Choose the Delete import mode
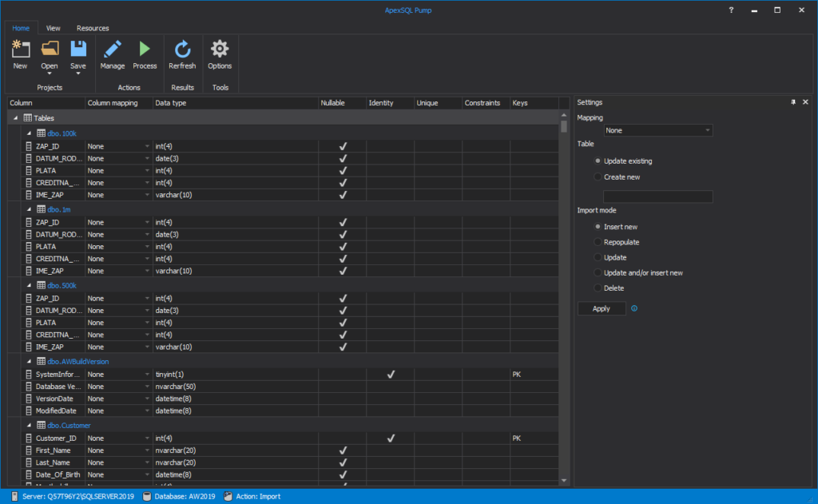Screen dimensions: 818x504 pyautogui.click(x=597, y=288)
